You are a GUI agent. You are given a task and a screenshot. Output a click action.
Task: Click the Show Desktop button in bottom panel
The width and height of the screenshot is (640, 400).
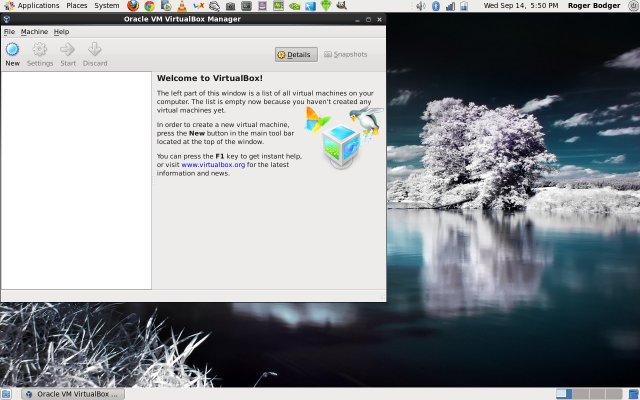click(6, 394)
